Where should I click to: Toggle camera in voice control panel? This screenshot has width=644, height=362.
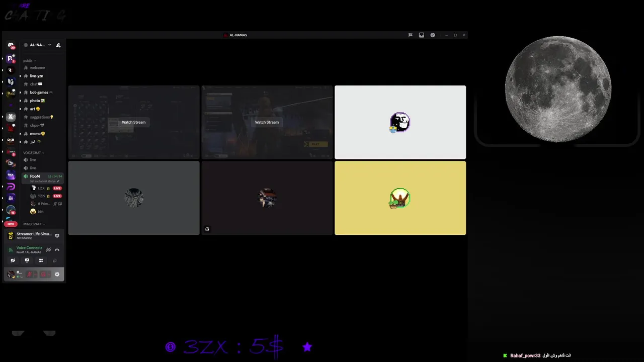click(x=13, y=260)
